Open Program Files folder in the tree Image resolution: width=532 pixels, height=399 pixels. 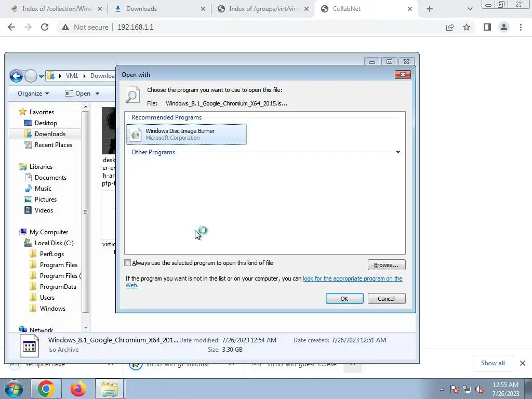pos(58,264)
